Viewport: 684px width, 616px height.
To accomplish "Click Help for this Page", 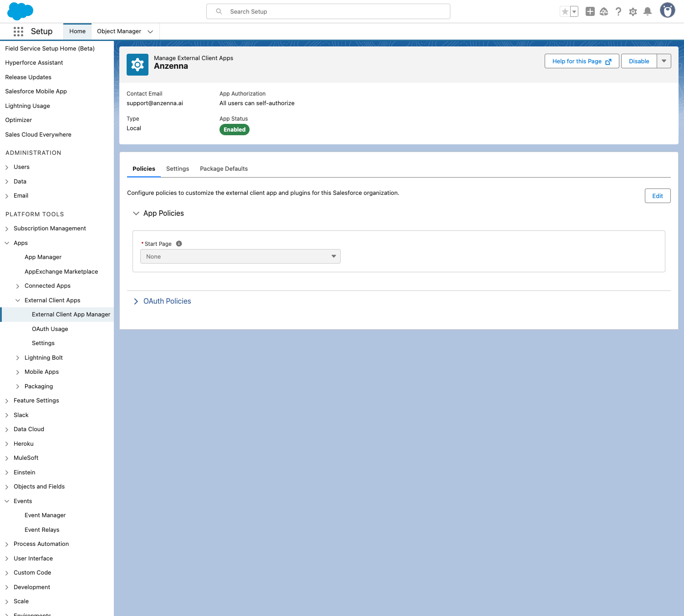I will tap(581, 61).
